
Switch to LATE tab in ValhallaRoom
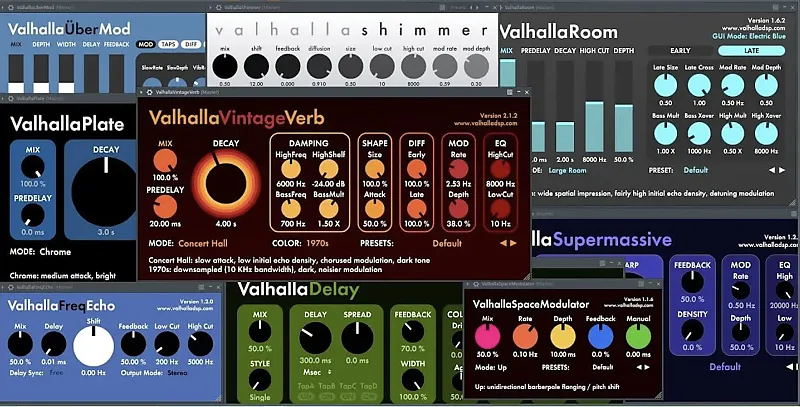click(x=751, y=50)
